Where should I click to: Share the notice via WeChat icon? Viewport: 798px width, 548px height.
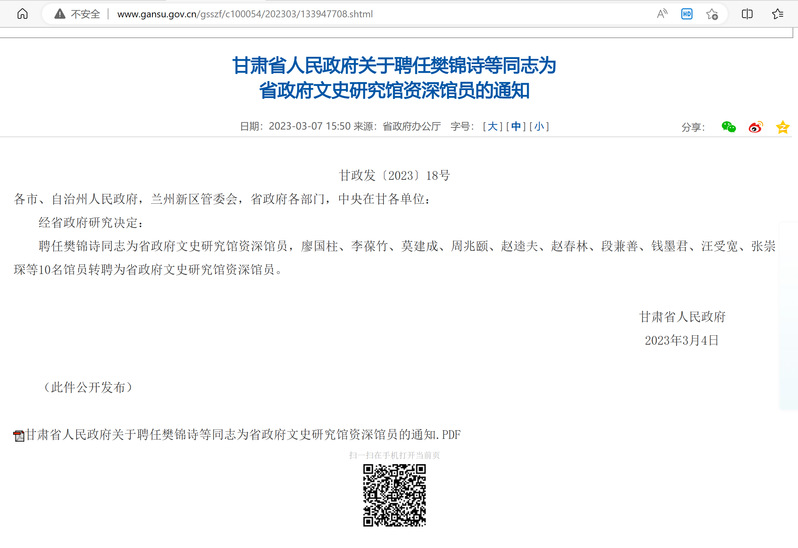729,127
